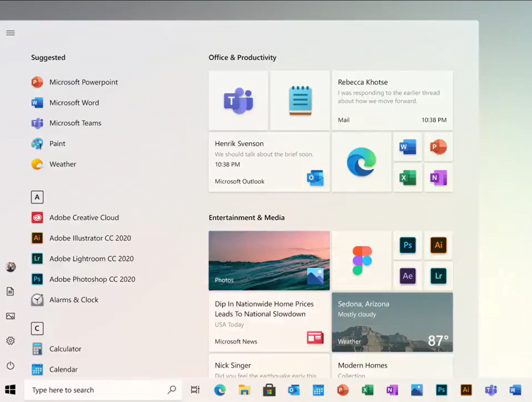532x402 pixels.
Task: Open After Effects tile
Action: 407,276
